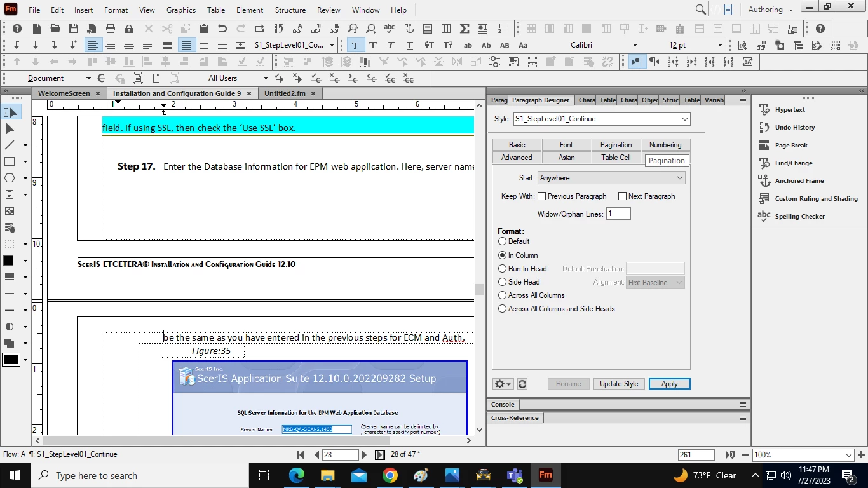This screenshot has height=488, width=868.
Task: Select the Line drawing tool
Action: [x=10, y=146]
